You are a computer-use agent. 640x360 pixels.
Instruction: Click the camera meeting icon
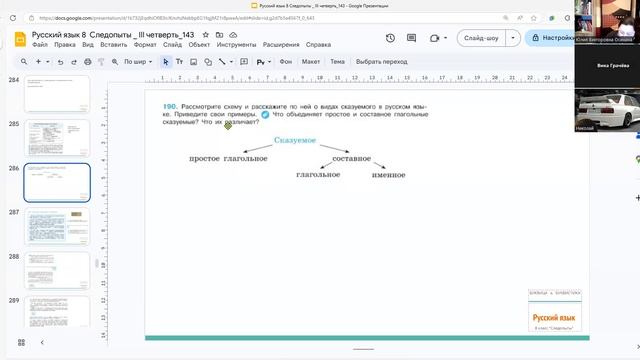click(x=434, y=38)
